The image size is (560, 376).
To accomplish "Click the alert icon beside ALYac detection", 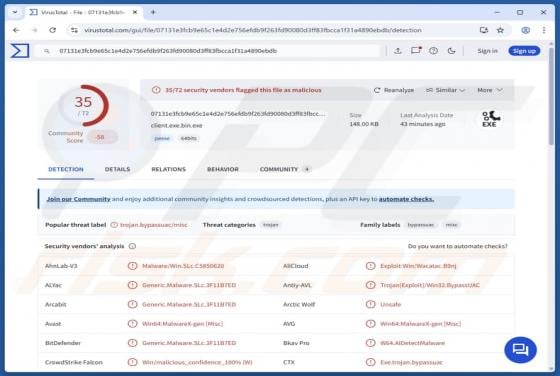I will (x=132, y=285).
